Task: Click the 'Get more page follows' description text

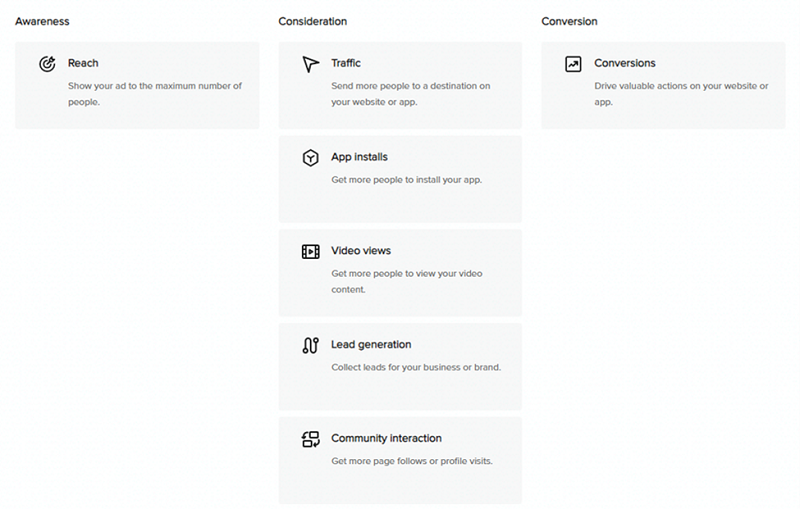Action: click(x=412, y=461)
